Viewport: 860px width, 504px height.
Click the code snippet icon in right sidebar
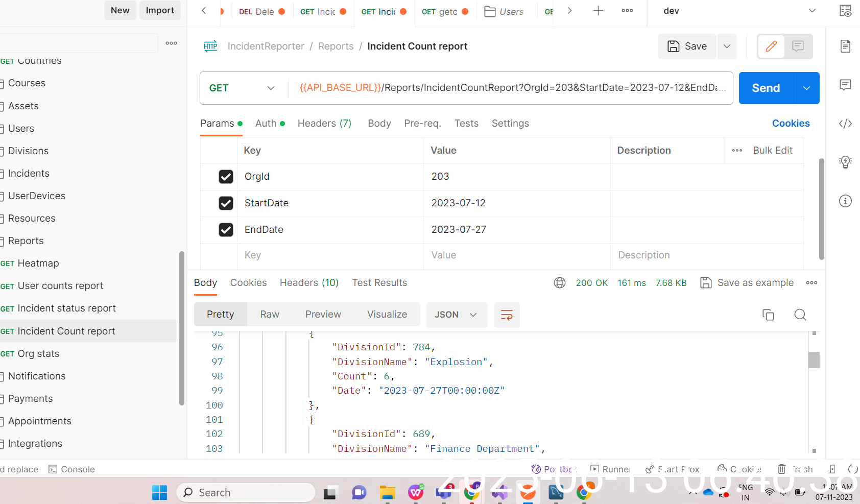click(x=845, y=124)
